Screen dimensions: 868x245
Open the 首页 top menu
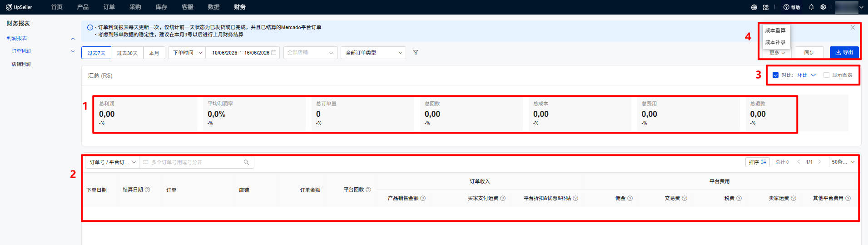57,7
